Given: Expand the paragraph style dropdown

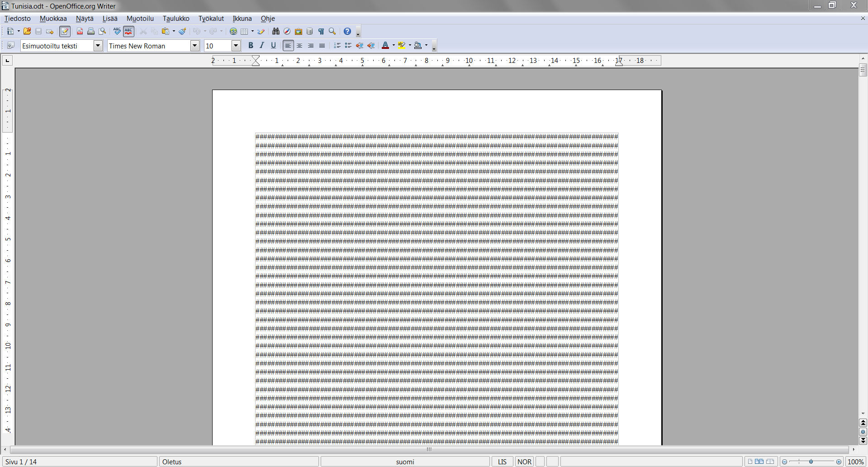Looking at the screenshot, I should click(98, 46).
